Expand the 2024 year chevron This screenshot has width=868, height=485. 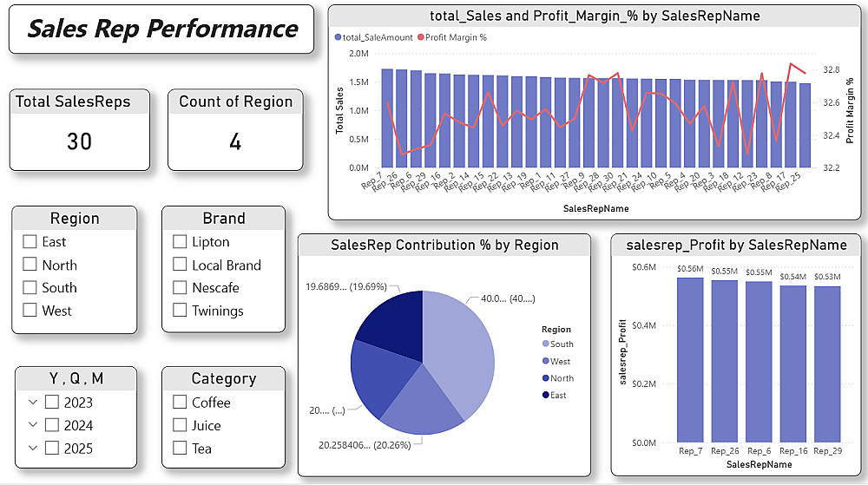point(33,425)
